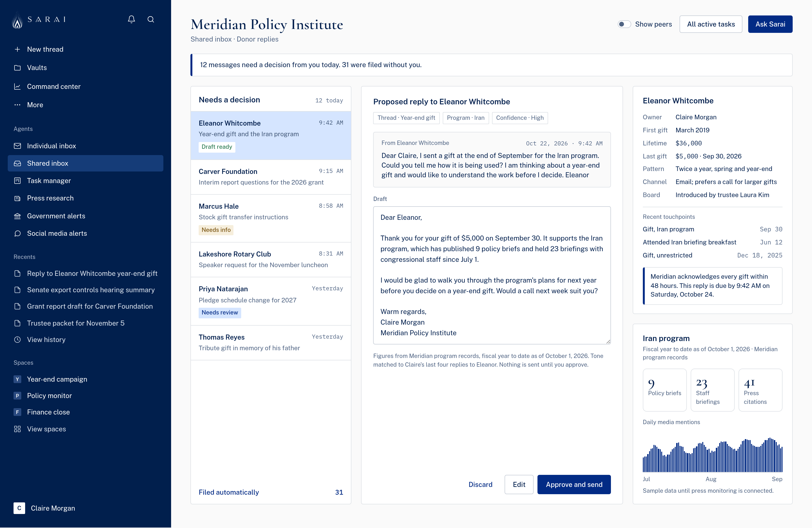
Task: Click the Sarai flame logo
Action: click(17, 21)
